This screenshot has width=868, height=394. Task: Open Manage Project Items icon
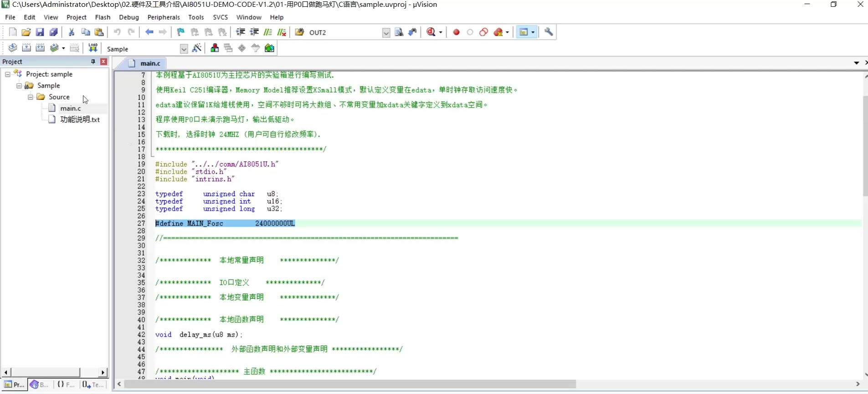[x=215, y=48]
